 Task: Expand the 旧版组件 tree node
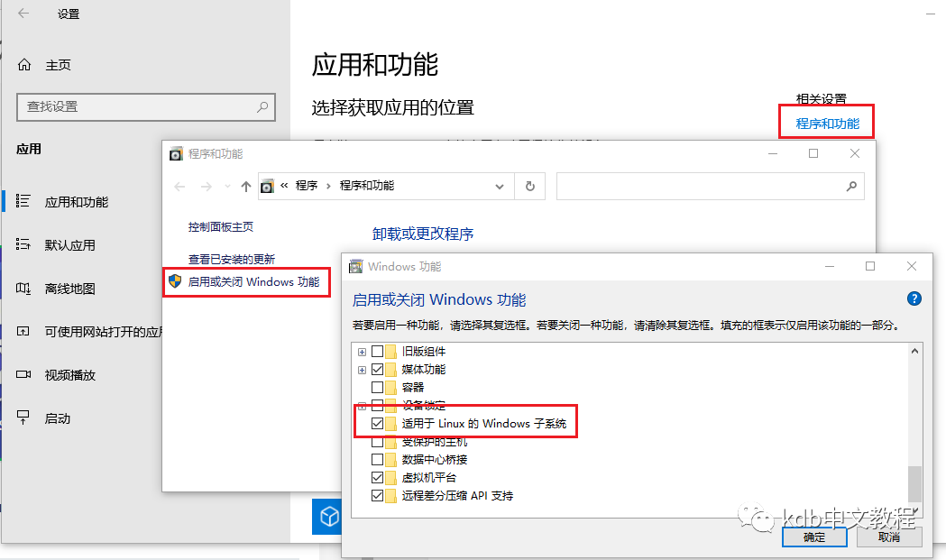point(362,352)
